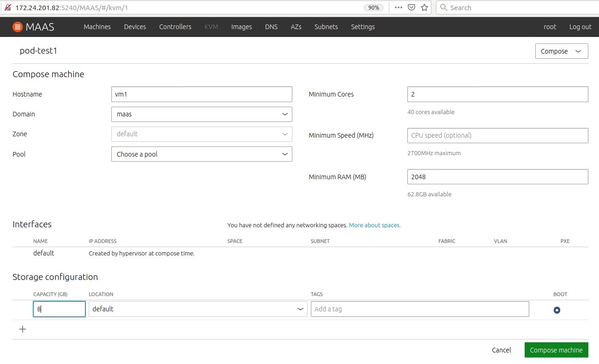Open the Domain dropdown showing maas
This screenshot has width=599, height=364.
pos(202,114)
